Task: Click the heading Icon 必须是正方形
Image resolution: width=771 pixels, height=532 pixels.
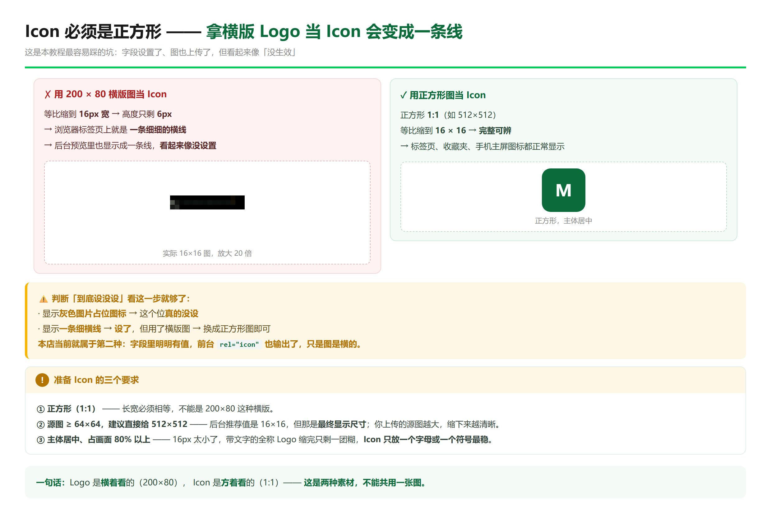Action: tap(93, 31)
